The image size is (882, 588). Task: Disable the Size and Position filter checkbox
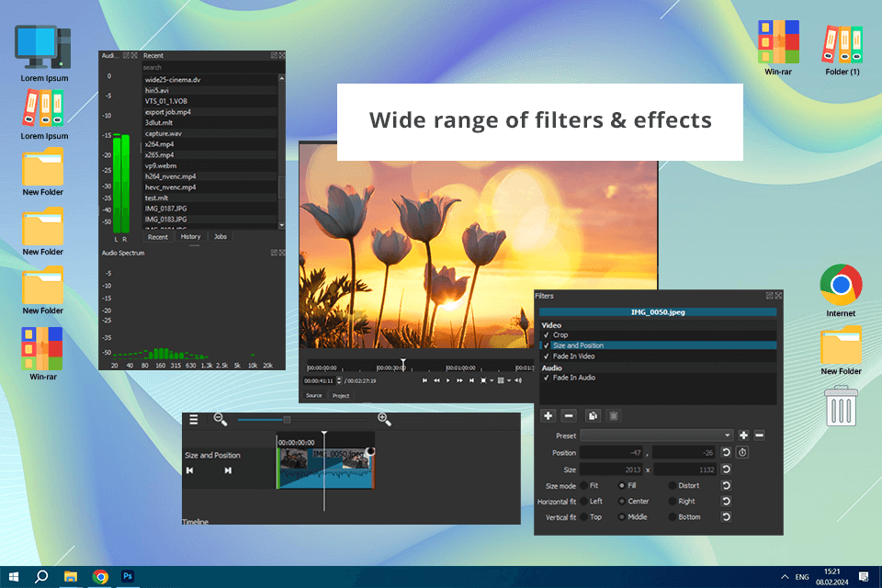[546, 345]
